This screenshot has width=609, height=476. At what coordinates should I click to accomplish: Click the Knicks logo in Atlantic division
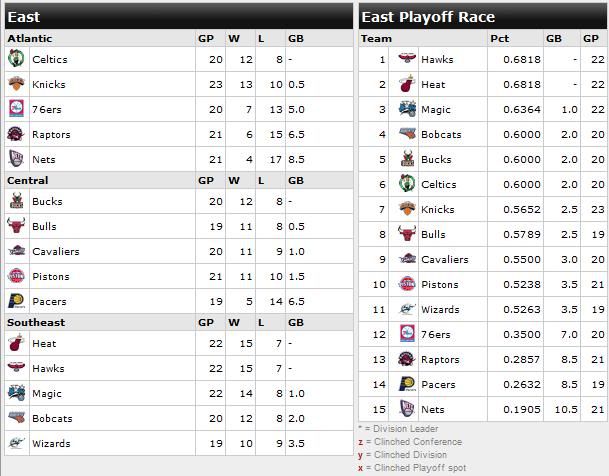click(16, 84)
